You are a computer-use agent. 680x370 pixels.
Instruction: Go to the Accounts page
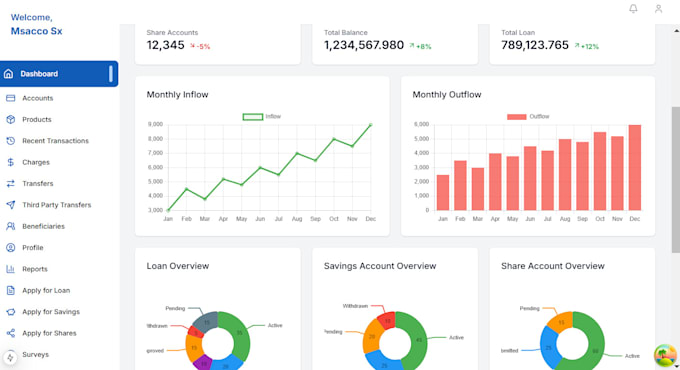pos(38,98)
